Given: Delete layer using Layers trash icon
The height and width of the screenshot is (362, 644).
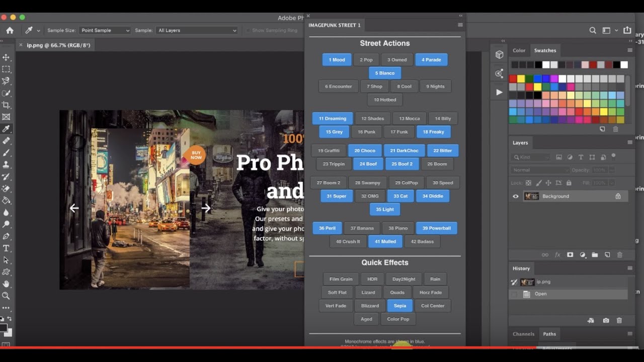Looking at the screenshot, I should tap(619, 255).
